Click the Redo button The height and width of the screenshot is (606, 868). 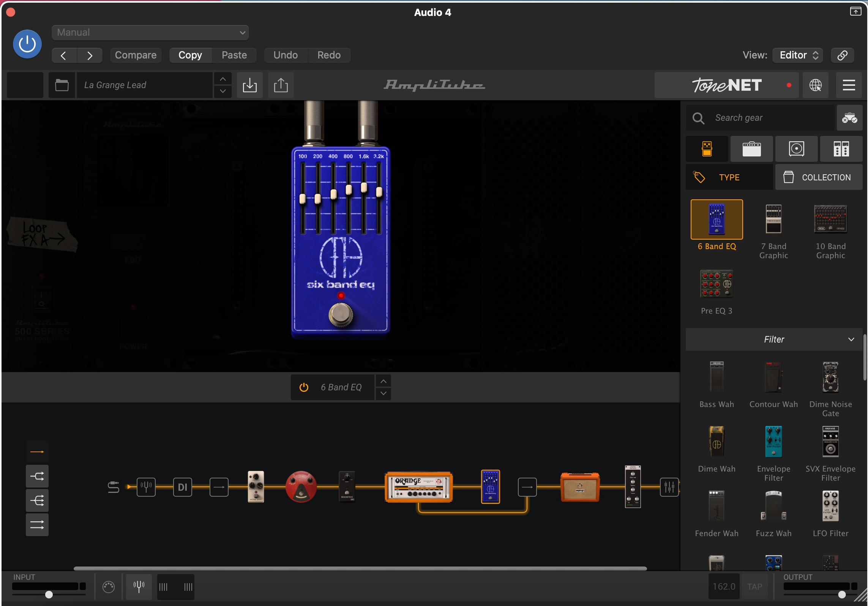tap(329, 55)
